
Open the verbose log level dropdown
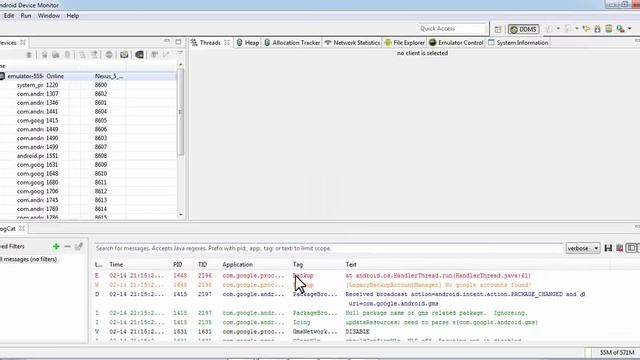(582, 248)
